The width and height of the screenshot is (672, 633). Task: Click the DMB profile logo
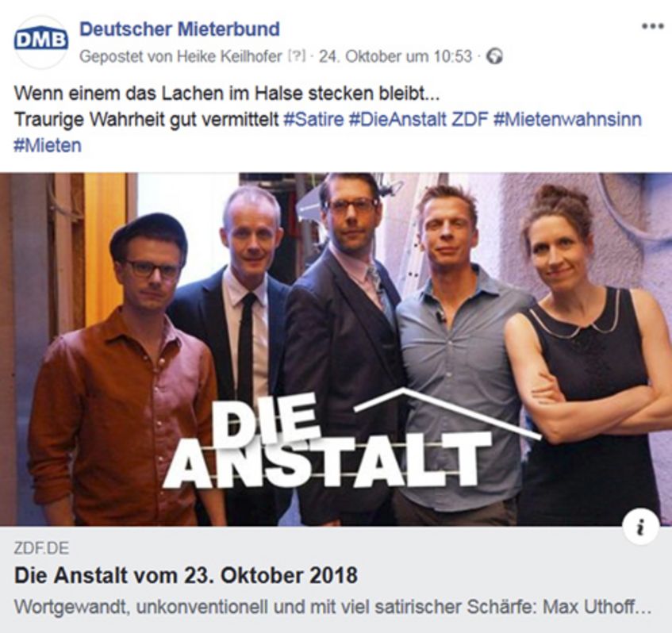click(41, 41)
